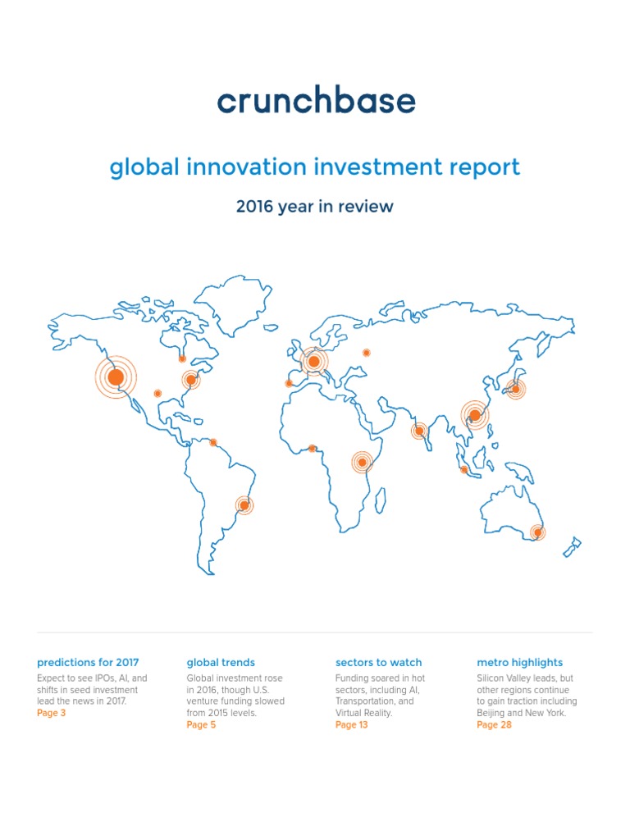Click 'Global investment rose' description text
Viewport: 630px width, 840px height.
click(235, 678)
